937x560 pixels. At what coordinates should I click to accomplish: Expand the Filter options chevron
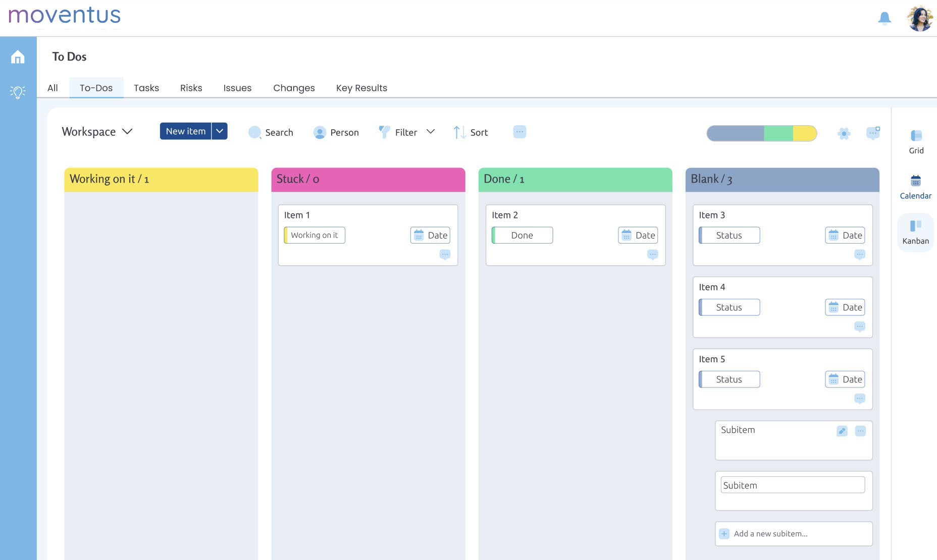pos(431,132)
